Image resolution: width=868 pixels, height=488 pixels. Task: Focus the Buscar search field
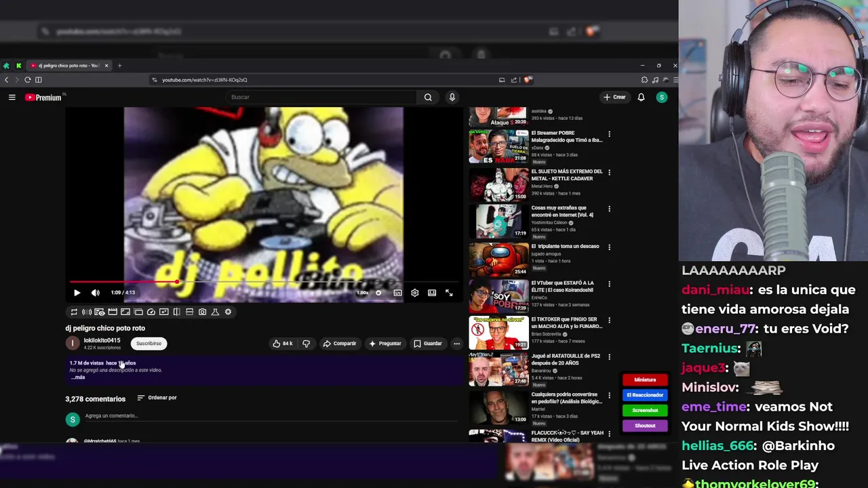(x=322, y=97)
